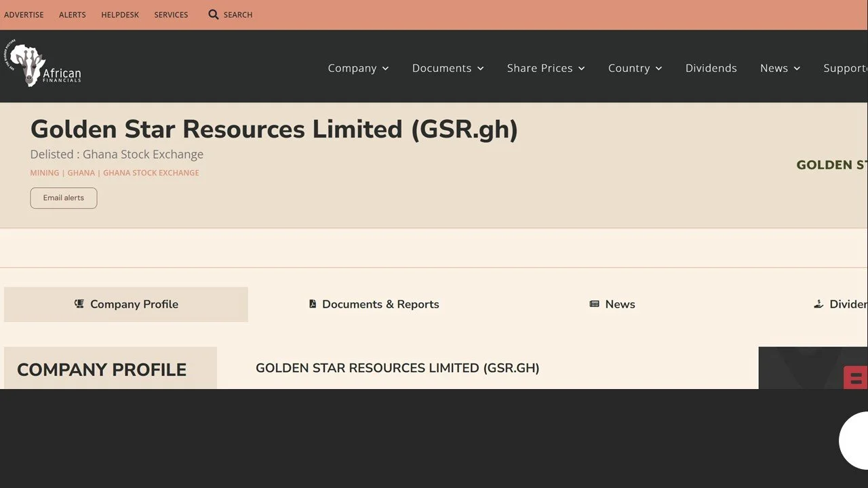The width and height of the screenshot is (868, 488).
Task: Open the ADVERTISE link in top bar
Action: click(x=24, y=15)
